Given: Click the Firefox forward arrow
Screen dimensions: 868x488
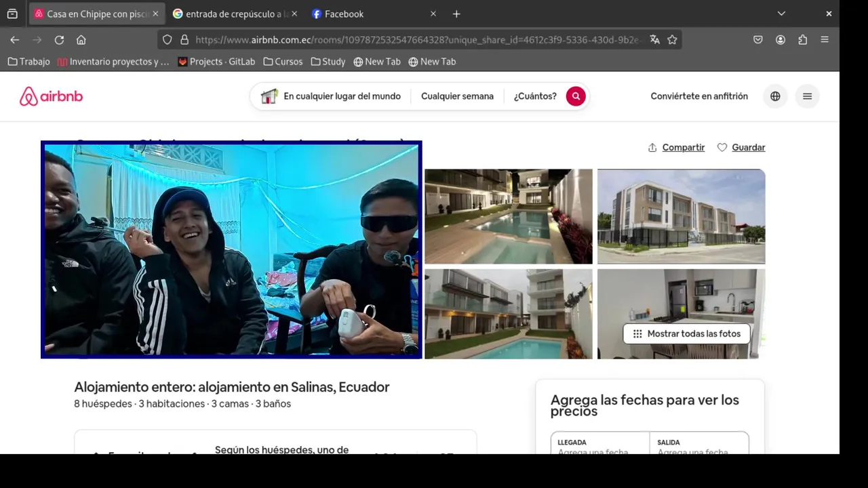Looking at the screenshot, I should click(37, 40).
